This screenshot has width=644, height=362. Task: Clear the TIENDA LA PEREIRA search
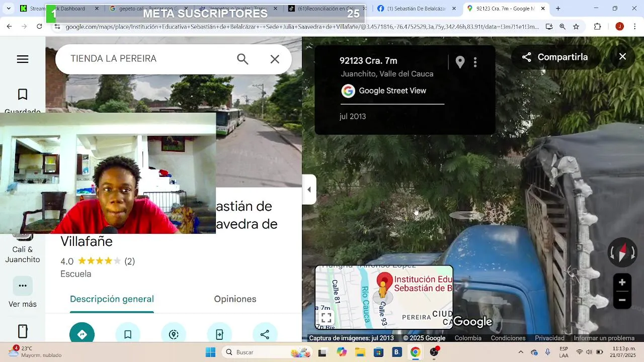[275, 59]
